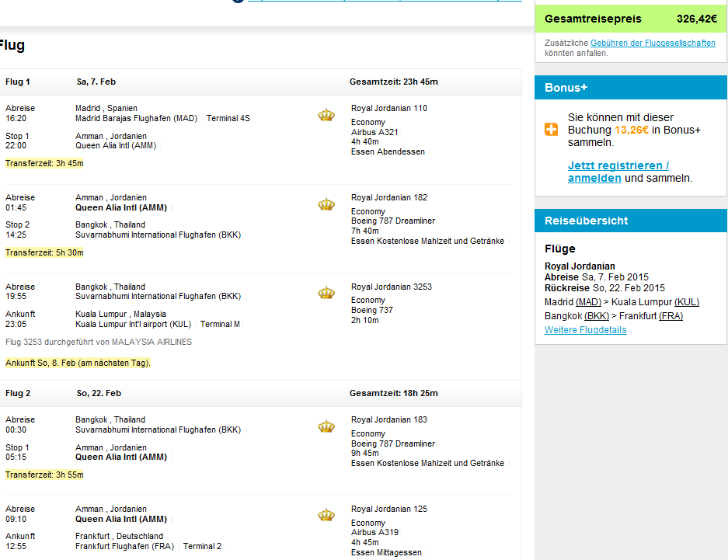Select the Bonus+ panel header

tap(631, 88)
